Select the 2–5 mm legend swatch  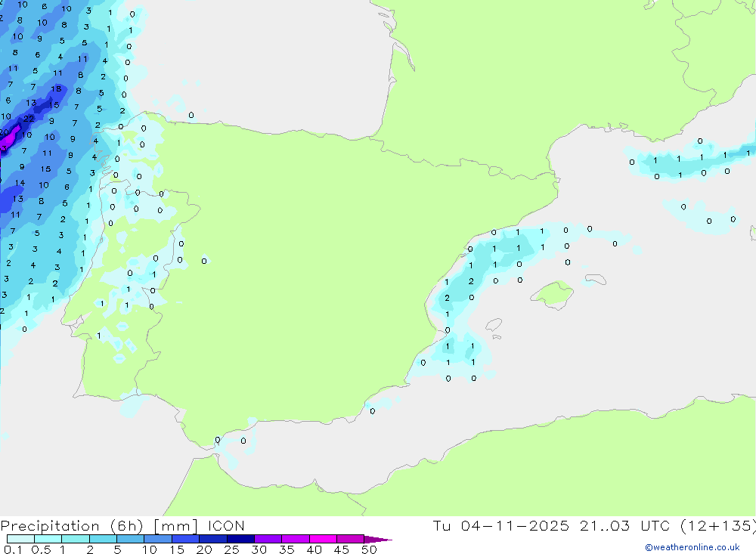click(x=103, y=539)
